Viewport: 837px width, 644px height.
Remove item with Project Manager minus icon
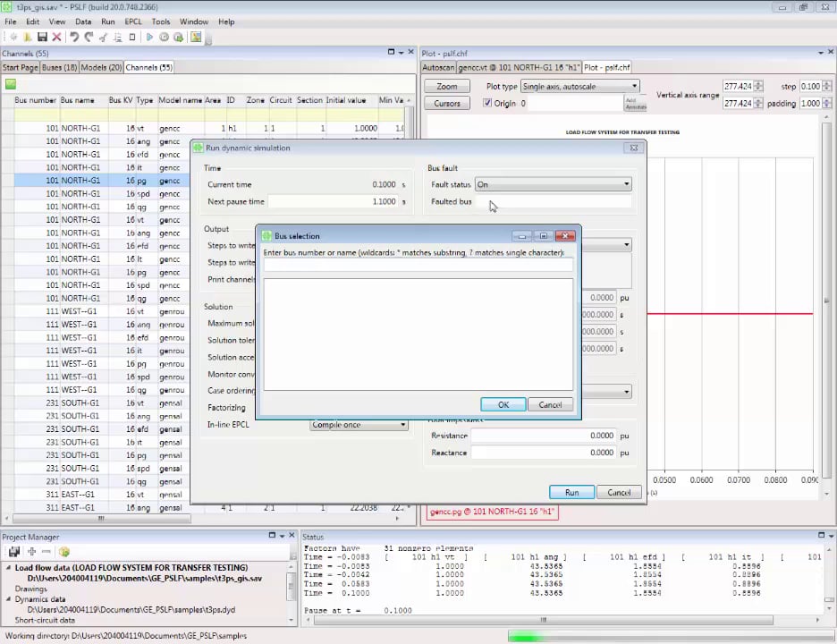click(x=46, y=552)
